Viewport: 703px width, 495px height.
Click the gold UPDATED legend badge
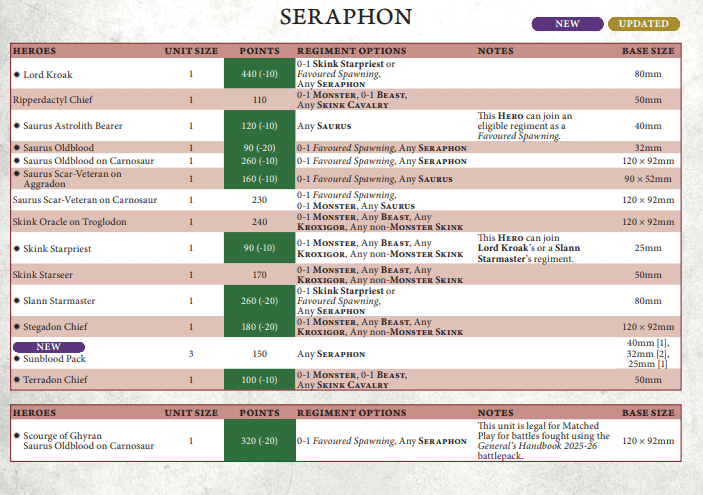tap(644, 24)
